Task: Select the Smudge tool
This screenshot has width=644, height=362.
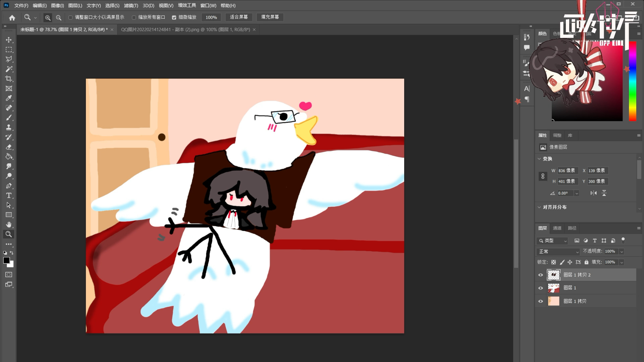Action: [x=9, y=166]
